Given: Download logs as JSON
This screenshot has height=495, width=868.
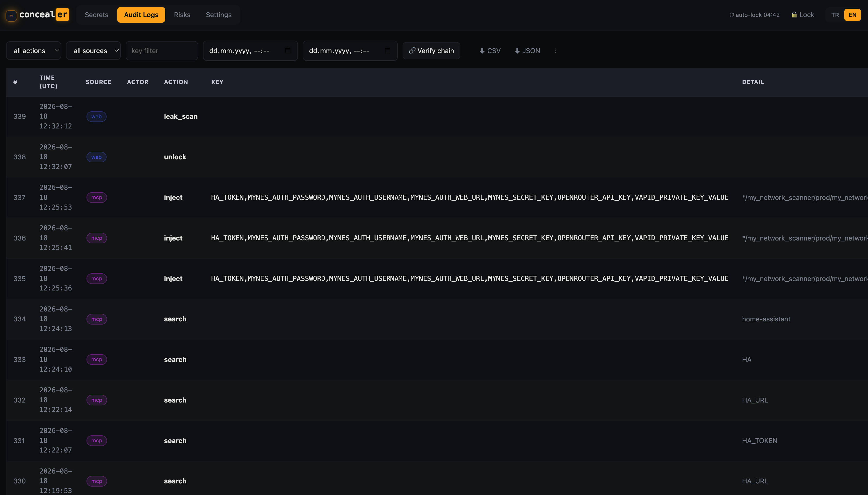Looking at the screenshot, I should point(528,51).
